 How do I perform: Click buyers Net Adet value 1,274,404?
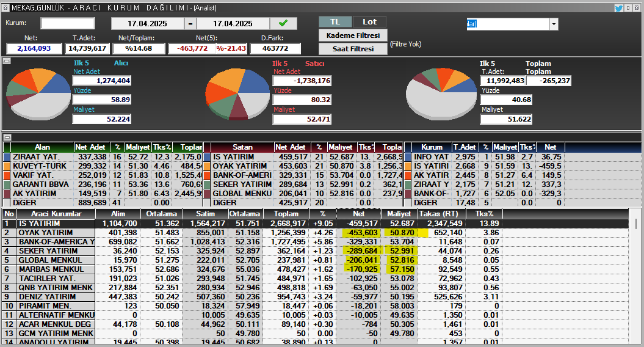102,81
